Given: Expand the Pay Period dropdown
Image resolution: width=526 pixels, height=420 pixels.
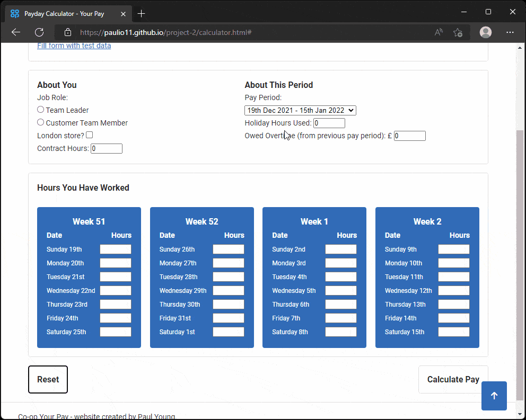Looking at the screenshot, I should point(300,110).
